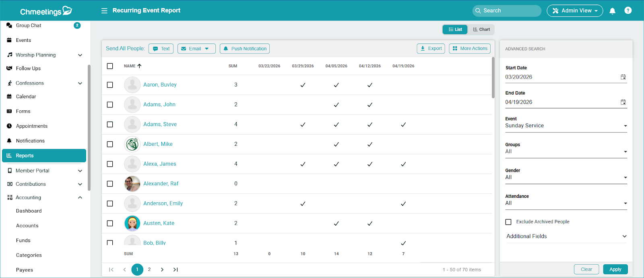This screenshot has width=644, height=278.
Task: Check the Exclude Archived People box
Action: tap(508, 222)
